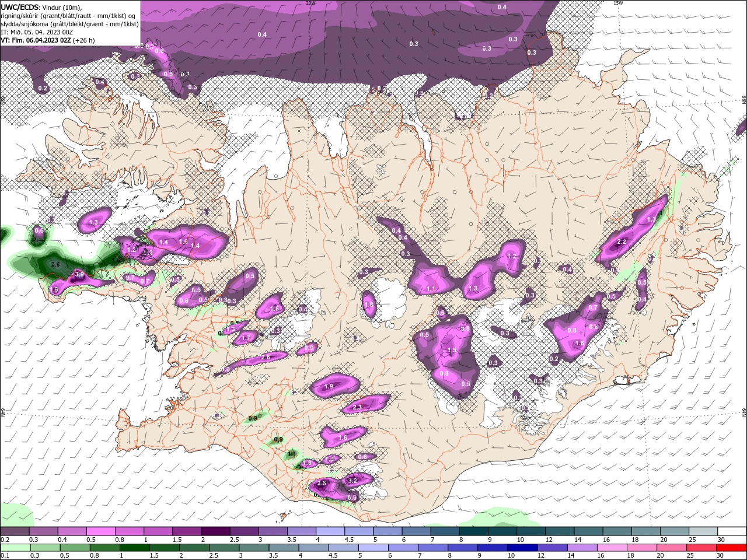The image size is (747, 560).
Task: Click the darkest purple 2 swatch in upper legend
Action: point(215,531)
